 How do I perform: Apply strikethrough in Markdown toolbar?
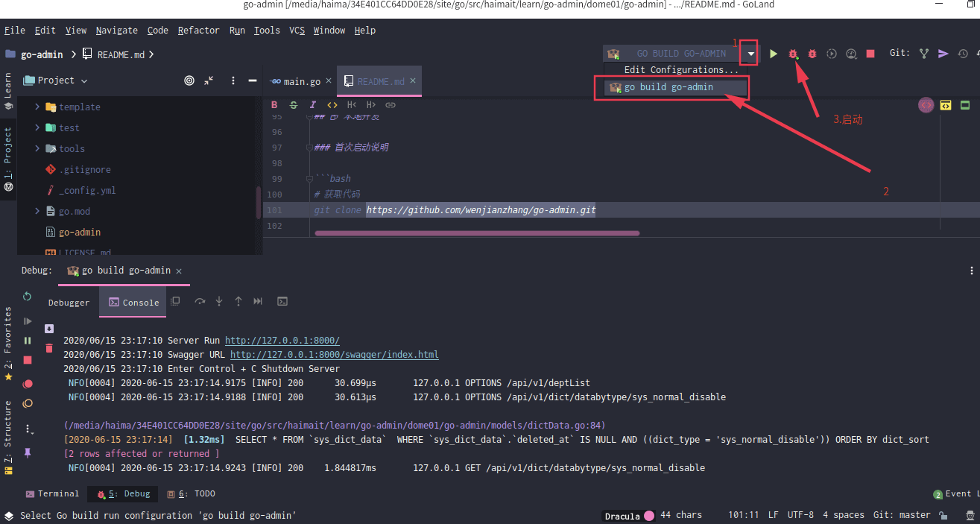point(294,105)
